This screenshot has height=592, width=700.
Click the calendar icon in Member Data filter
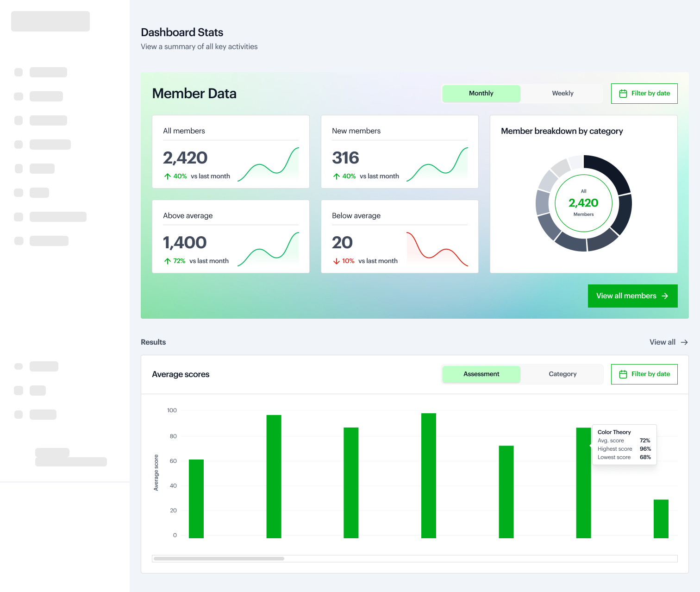pos(623,93)
